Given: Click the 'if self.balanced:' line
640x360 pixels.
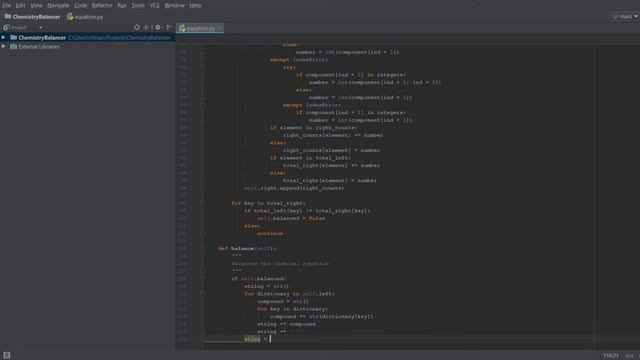Looking at the screenshot, I should 259,279.
